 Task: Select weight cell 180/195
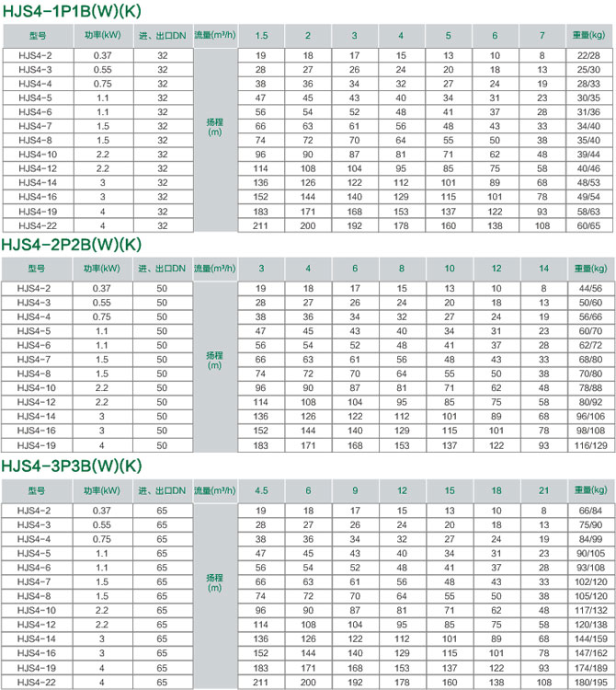(590, 682)
